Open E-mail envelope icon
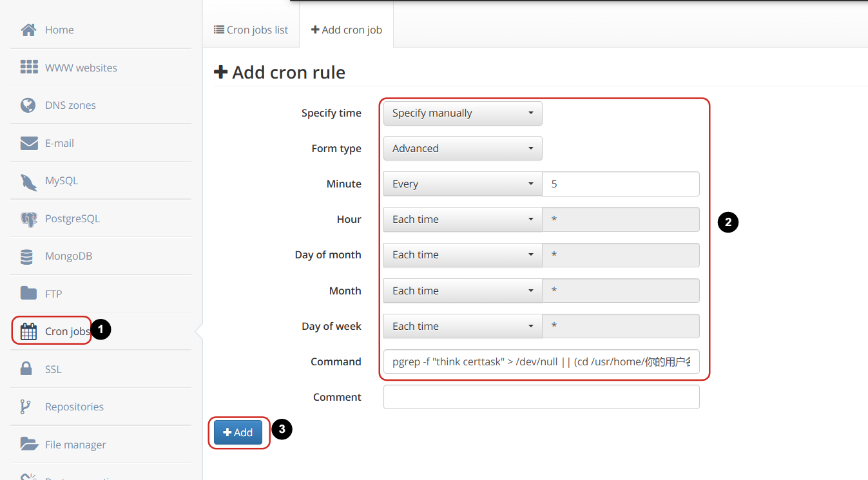This screenshot has width=868, height=480. (x=29, y=143)
